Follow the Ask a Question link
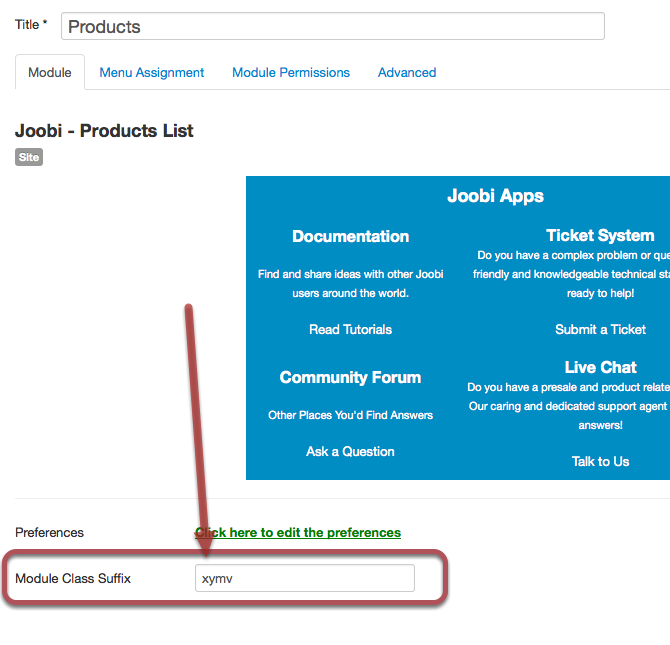This screenshot has height=645, width=670. (350, 451)
